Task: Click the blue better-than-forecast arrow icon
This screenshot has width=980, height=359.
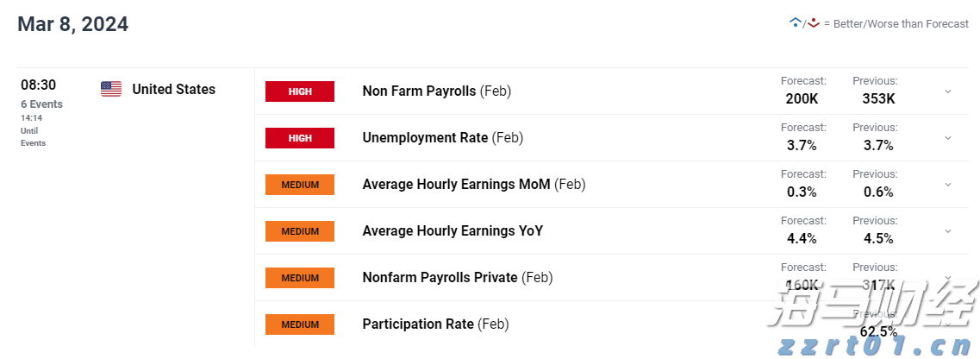Action: point(795,22)
